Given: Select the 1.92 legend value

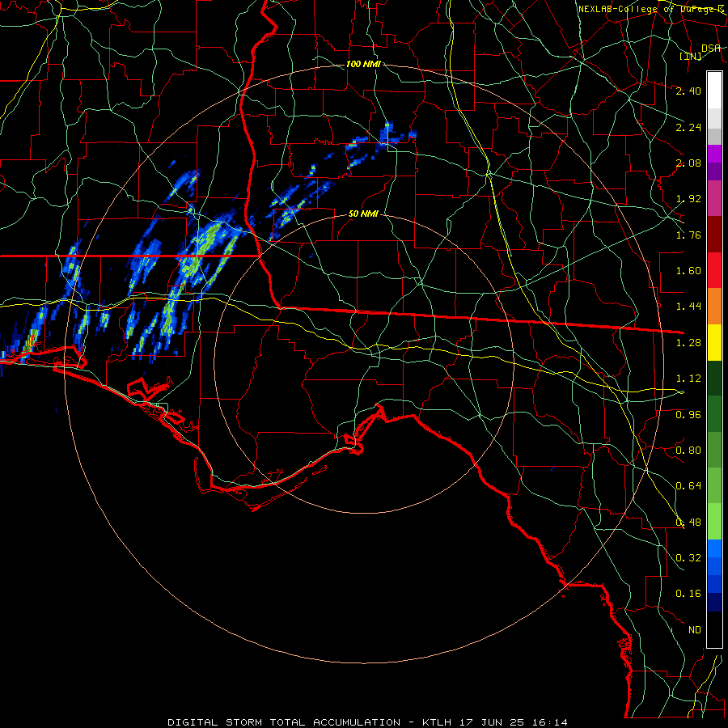Looking at the screenshot, I should tap(688, 199).
